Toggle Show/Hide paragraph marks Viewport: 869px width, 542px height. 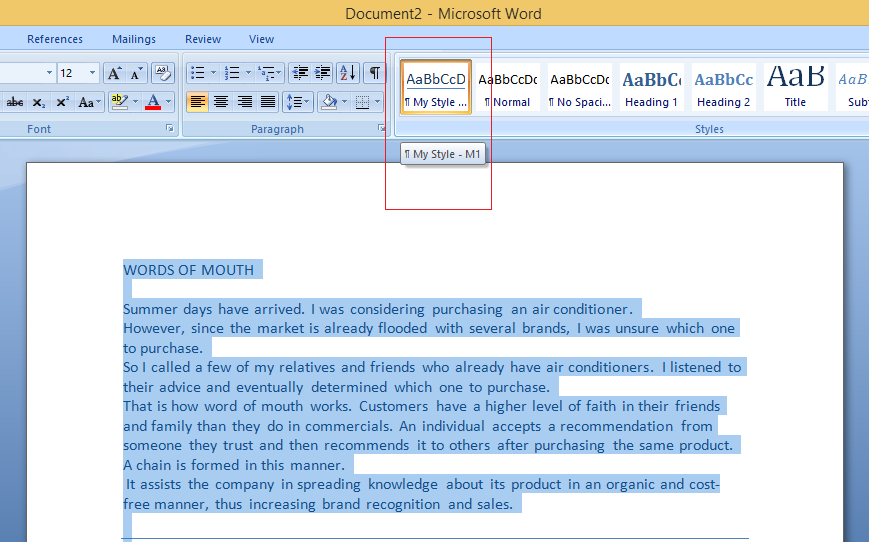(x=374, y=73)
